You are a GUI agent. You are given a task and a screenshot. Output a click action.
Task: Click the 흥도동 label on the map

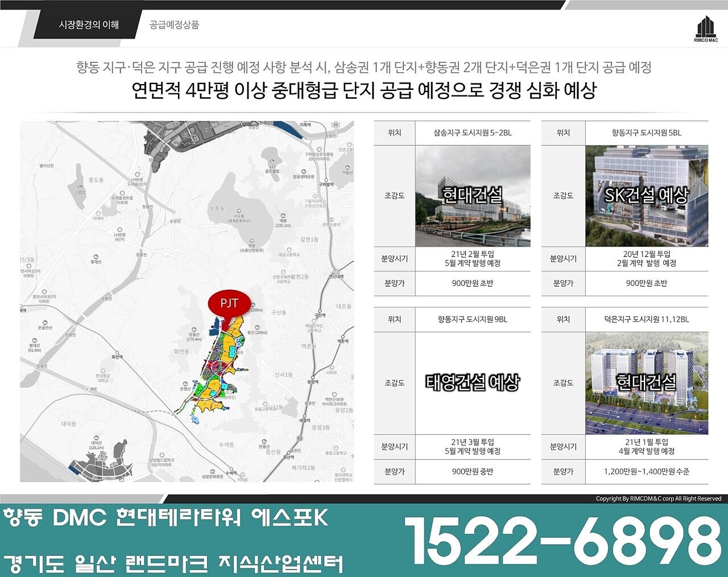[x=96, y=180]
